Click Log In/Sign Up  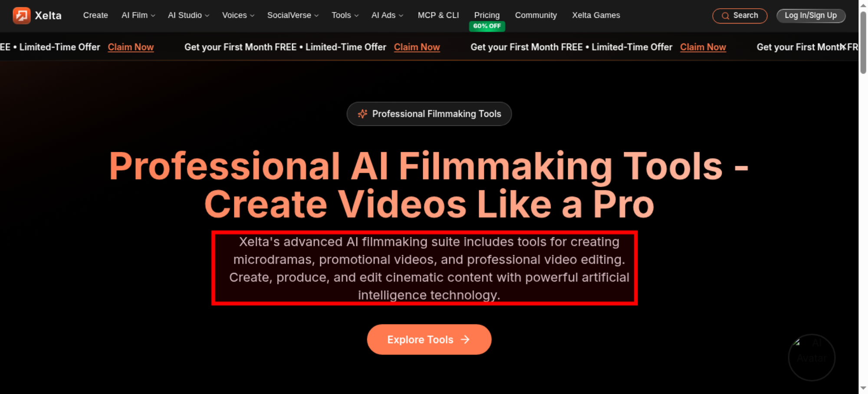(811, 16)
